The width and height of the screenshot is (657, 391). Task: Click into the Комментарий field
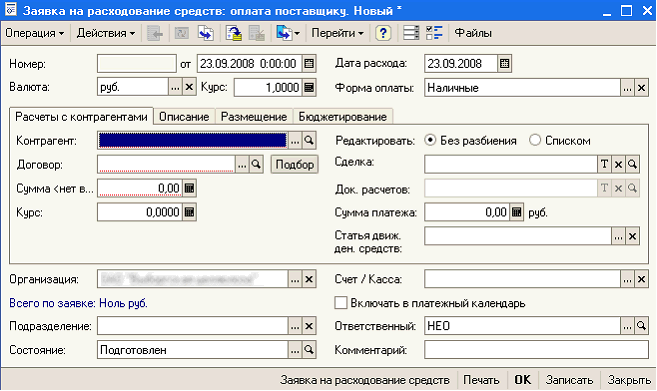tap(536, 350)
